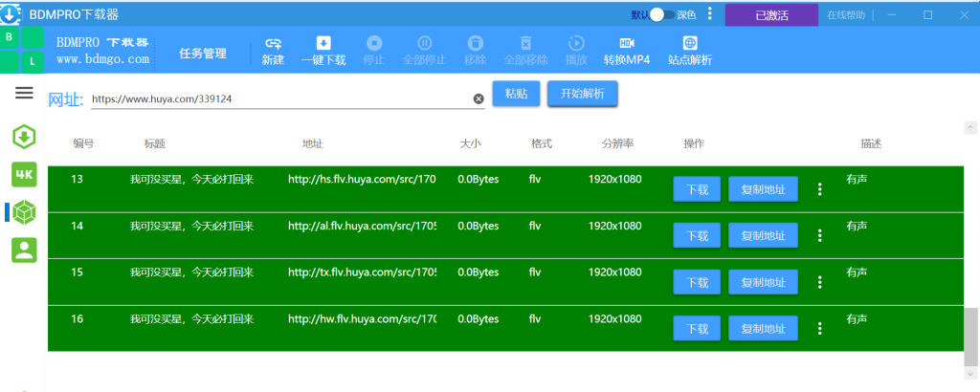
Task: Select the 4K sidebar icon
Action: 24,175
